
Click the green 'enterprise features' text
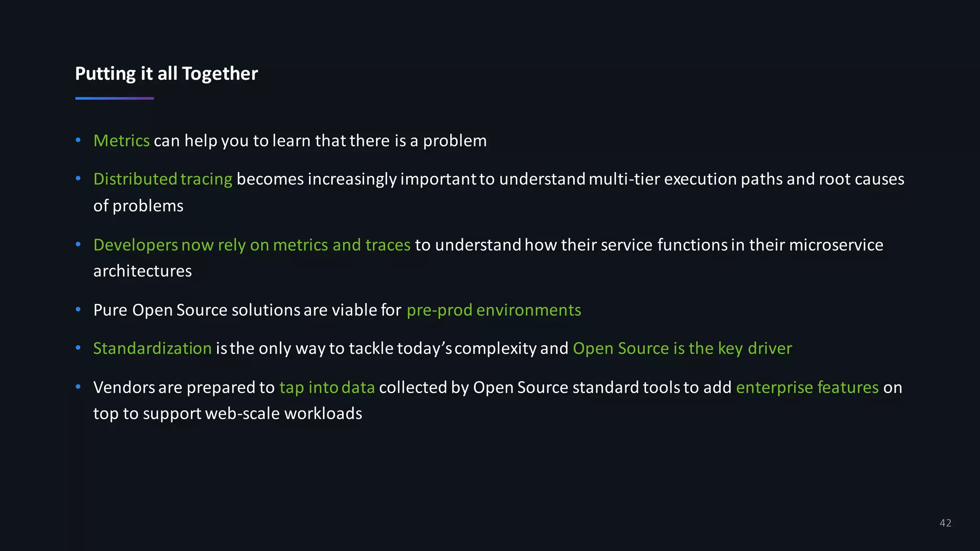click(x=807, y=387)
